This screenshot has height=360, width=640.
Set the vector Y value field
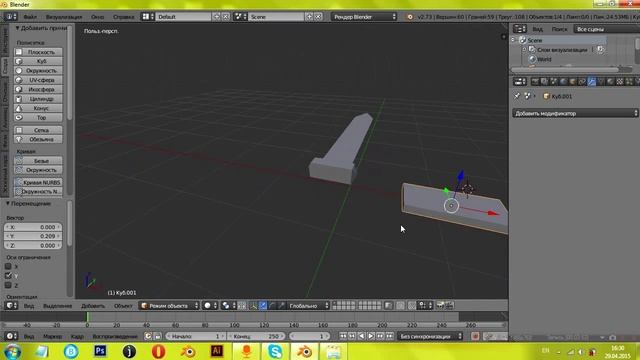click(x=33, y=236)
